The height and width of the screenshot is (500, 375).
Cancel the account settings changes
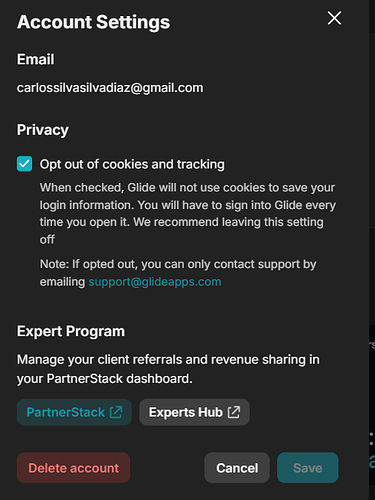tap(237, 468)
